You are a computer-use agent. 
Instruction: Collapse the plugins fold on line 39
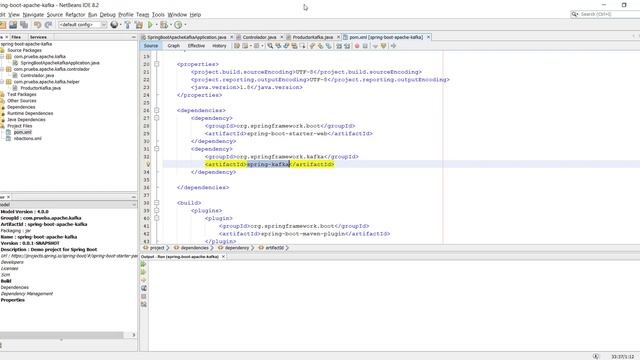tap(156, 211)
